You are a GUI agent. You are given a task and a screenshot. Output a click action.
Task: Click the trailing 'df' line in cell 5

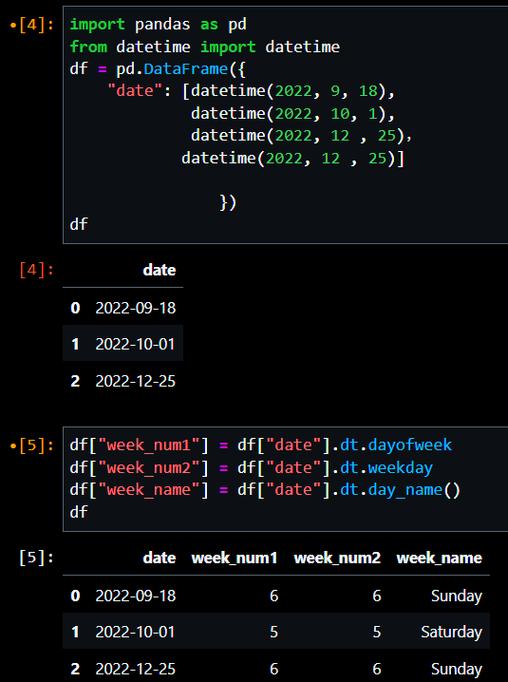[x=79, y=512]
